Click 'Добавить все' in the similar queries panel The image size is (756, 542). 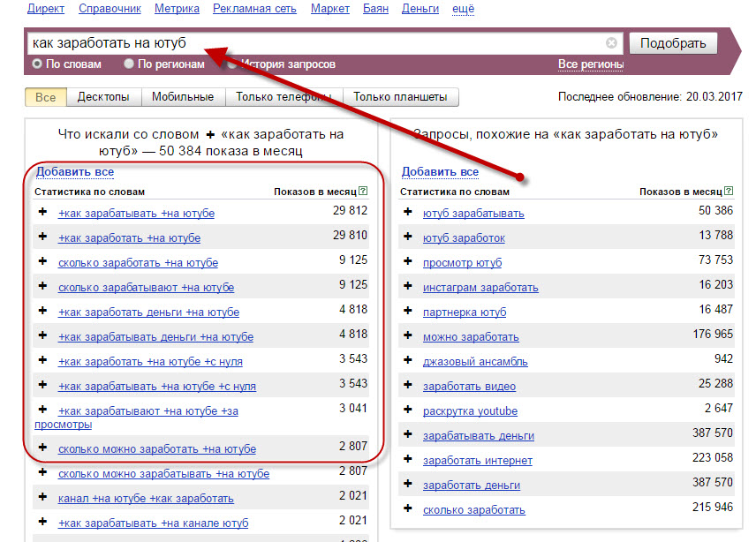click(440, 171)
